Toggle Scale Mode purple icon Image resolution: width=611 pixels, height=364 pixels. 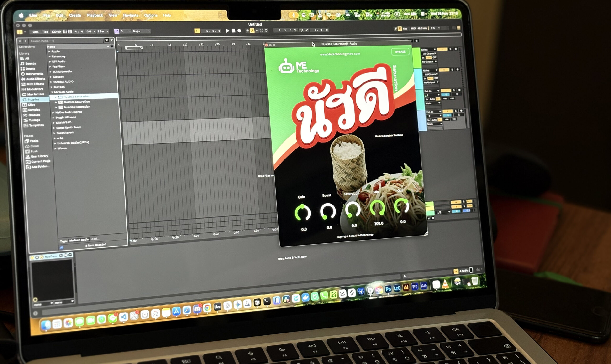coord(117,31)
